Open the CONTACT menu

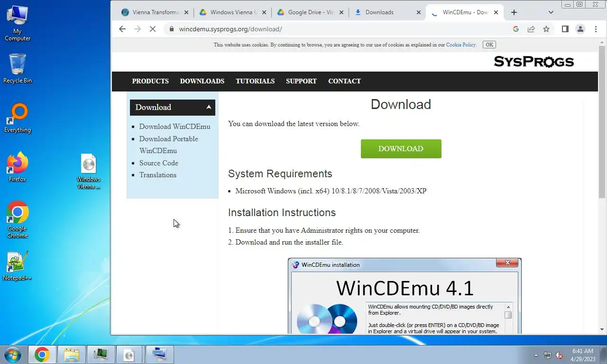click(344, 81)
